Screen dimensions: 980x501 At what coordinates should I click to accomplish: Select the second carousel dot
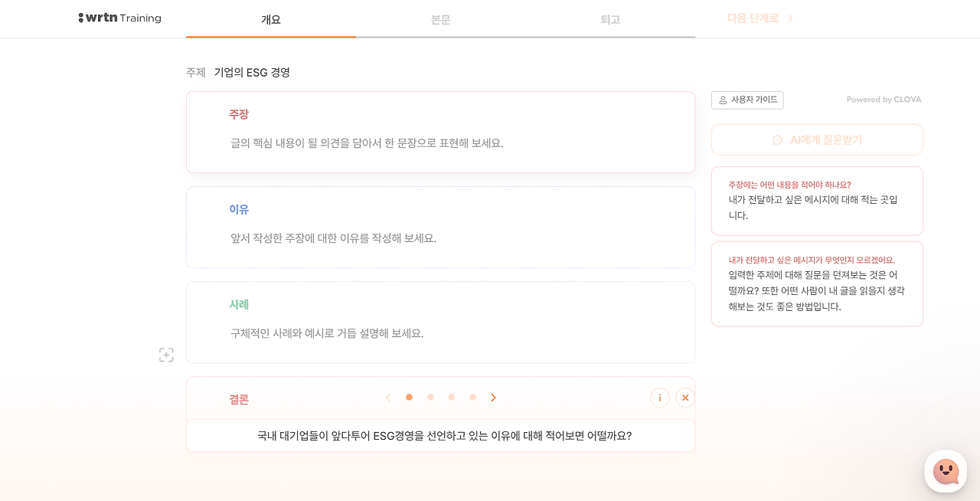pyautogui.click(x=430, y=398)
